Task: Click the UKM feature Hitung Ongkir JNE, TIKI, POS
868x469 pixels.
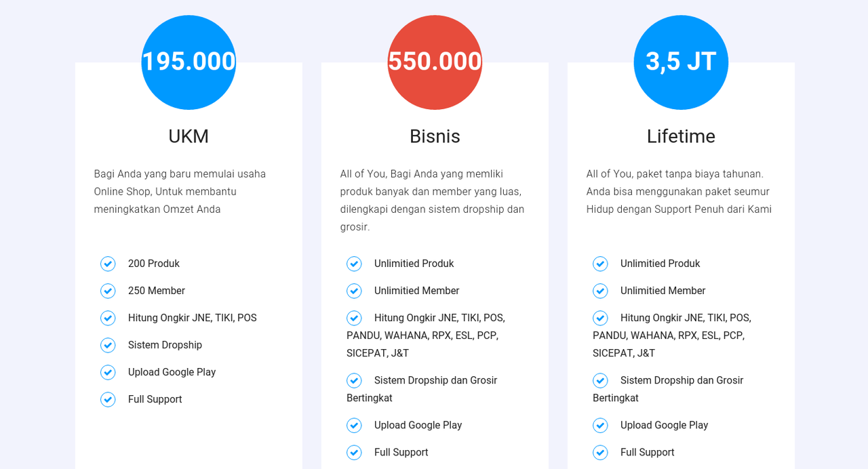Action: pyautogui.click(x=193, y=318)
